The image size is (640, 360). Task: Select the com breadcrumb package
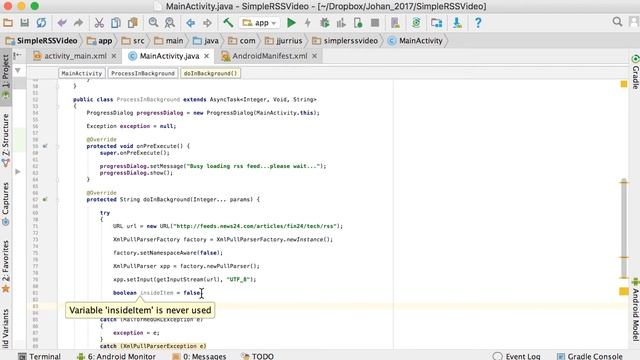(242, 41)
